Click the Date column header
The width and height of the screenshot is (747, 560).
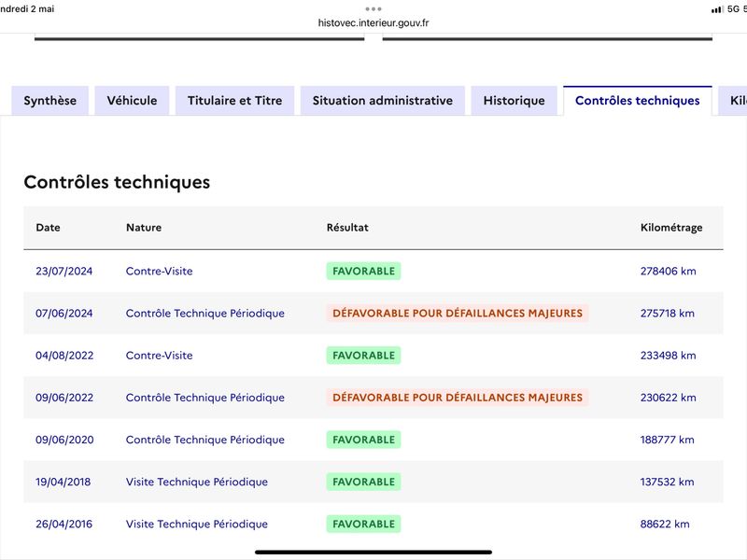[x=49, y=228]
